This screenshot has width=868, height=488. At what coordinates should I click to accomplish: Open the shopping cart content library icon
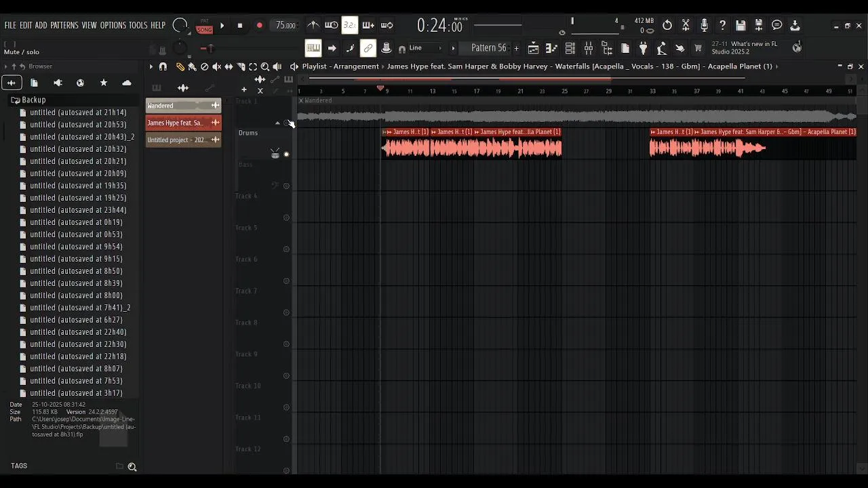pos(698,48)
